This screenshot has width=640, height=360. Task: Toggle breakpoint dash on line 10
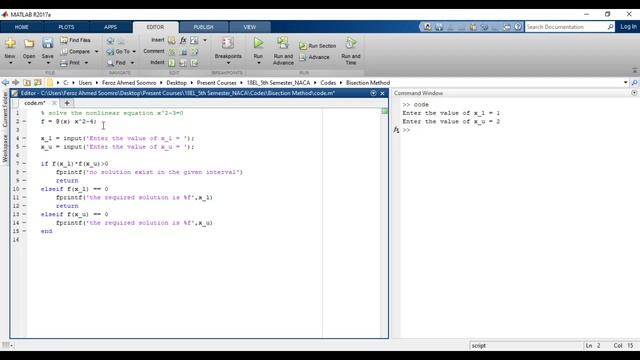point(24,189)
